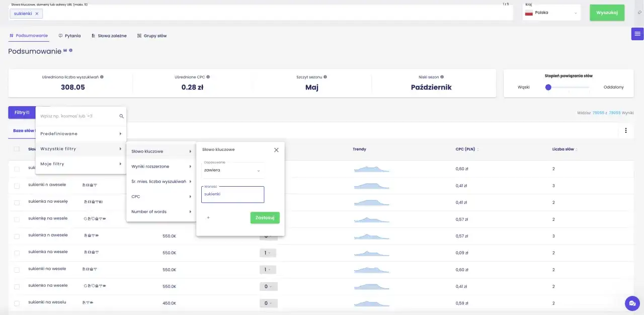Tick the checkbox for sukienki na weselu
Viewport: 644px width, 315px height.
pos(17,303)
